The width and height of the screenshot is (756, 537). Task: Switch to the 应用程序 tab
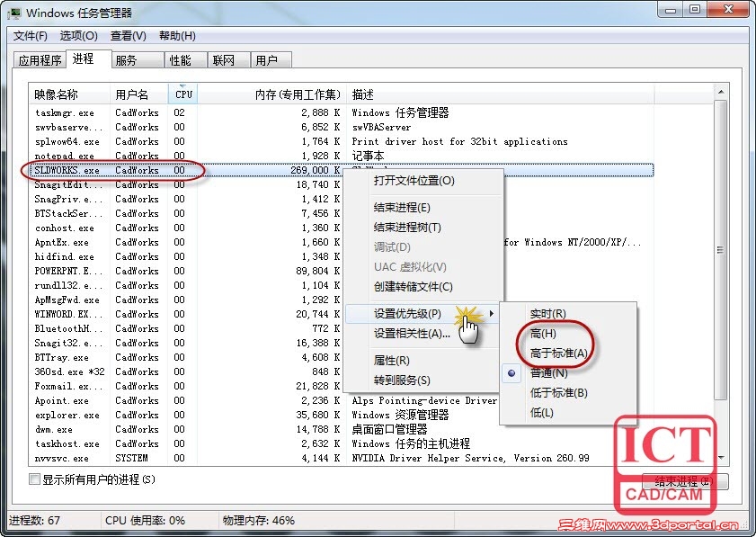40,60
